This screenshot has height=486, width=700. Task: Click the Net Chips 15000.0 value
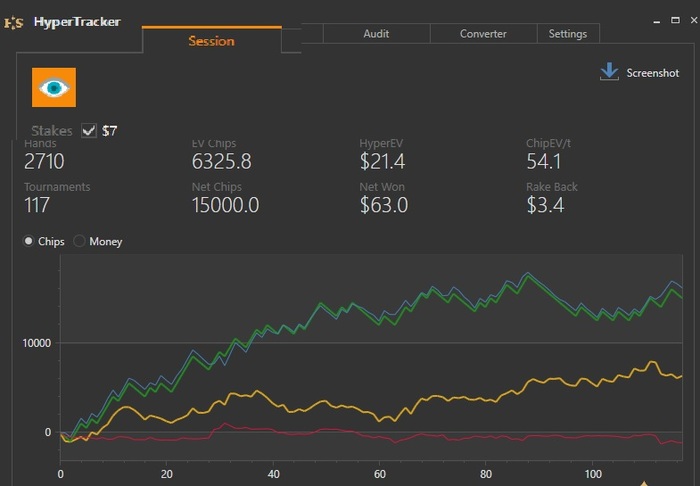225,205
